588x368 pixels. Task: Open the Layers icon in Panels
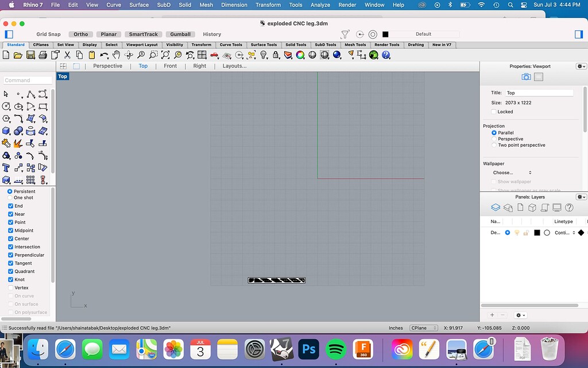496,208
